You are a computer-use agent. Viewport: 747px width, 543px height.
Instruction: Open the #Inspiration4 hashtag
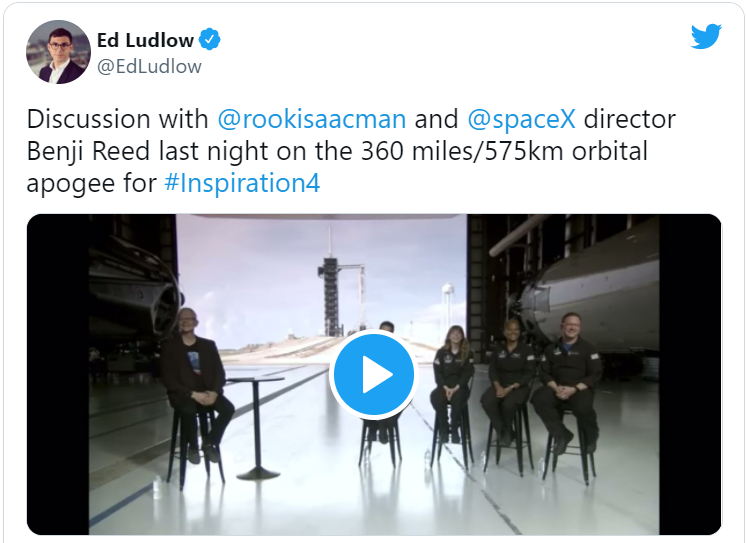pos(242,183)
